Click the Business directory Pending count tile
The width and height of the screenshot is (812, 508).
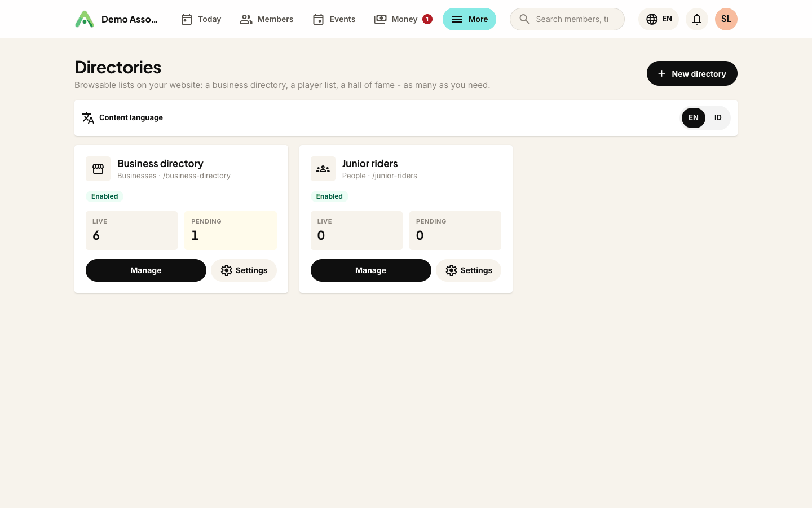[x=231, y=230]
